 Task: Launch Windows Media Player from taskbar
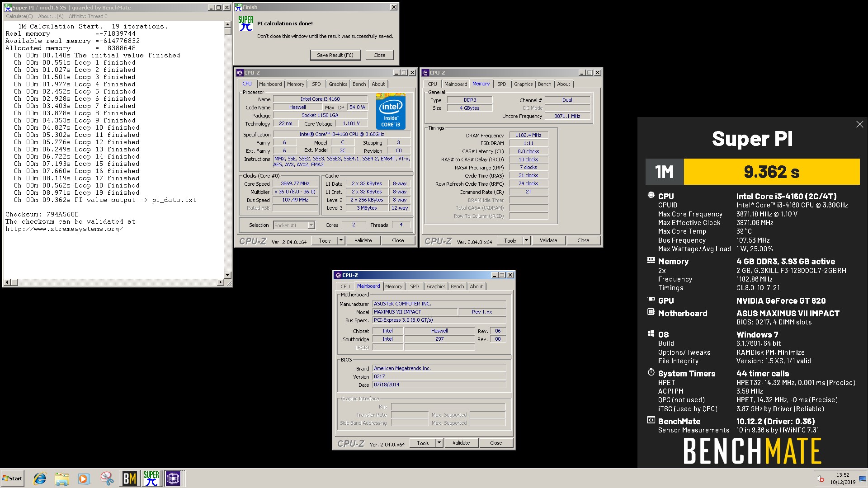pos(84,478)
